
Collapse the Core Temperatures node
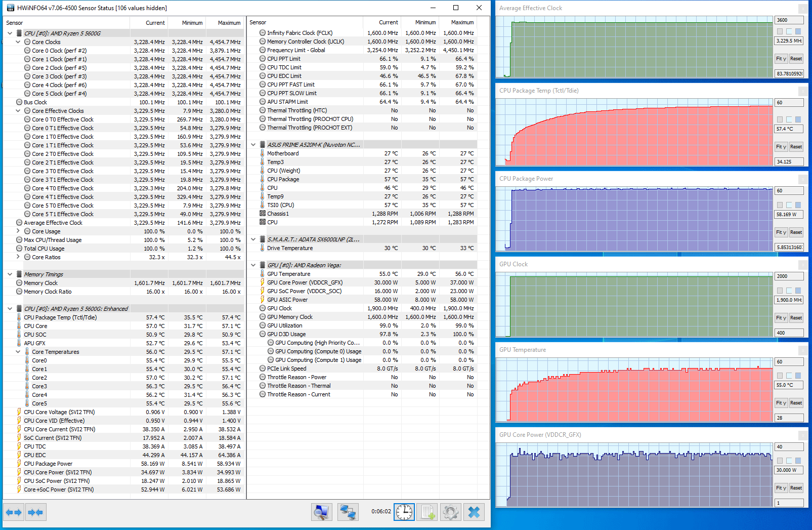pos(18,352)
